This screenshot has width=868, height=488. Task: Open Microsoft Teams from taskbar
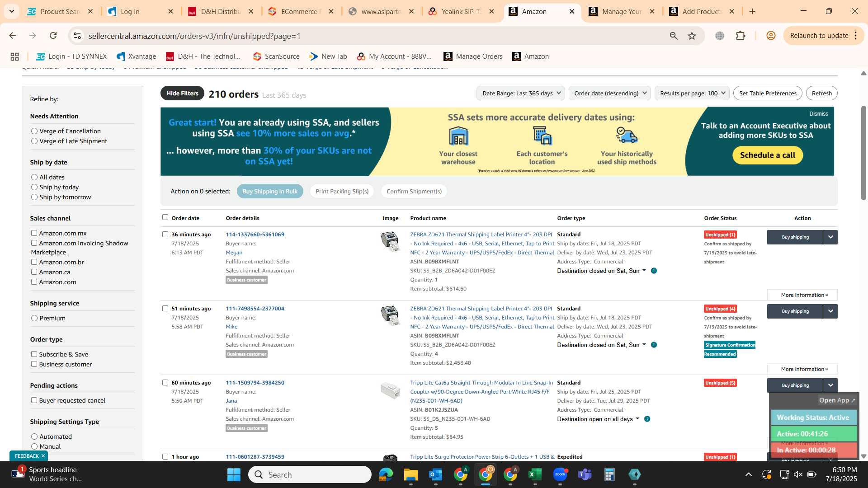585,474
